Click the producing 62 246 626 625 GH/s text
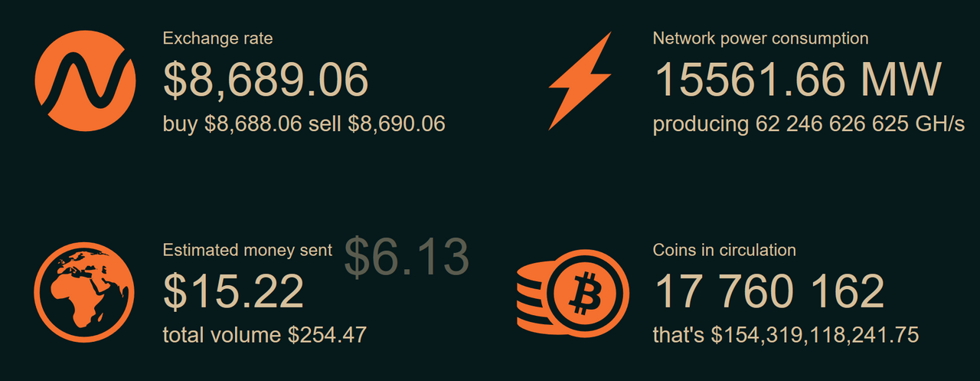980x381 pixels. (x=808, y=124)
